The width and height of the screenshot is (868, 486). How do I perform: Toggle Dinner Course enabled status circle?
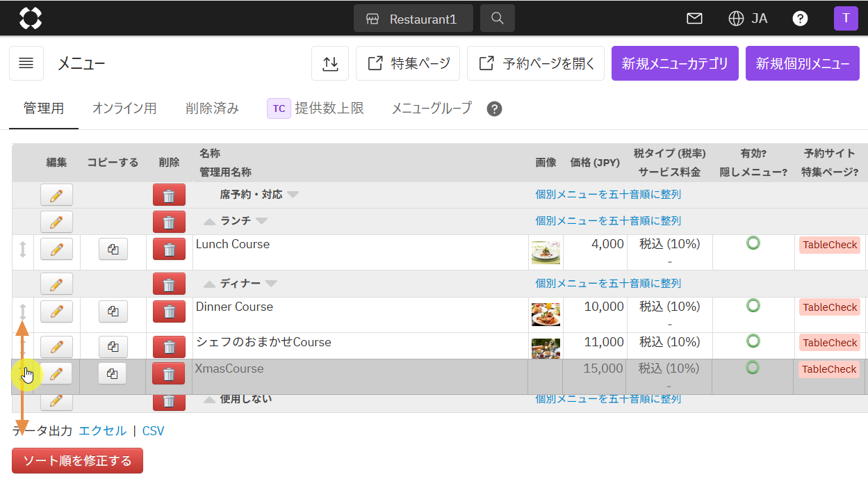[753, 305]
